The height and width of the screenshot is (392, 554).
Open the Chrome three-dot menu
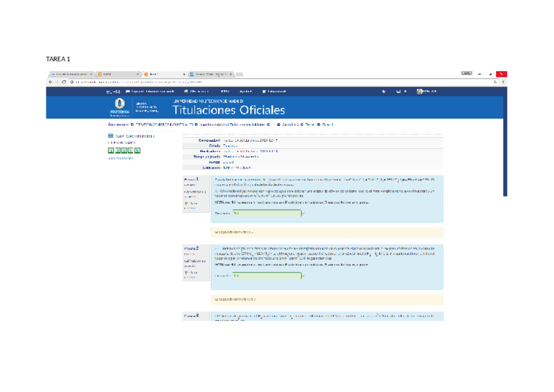click(502, 82)
